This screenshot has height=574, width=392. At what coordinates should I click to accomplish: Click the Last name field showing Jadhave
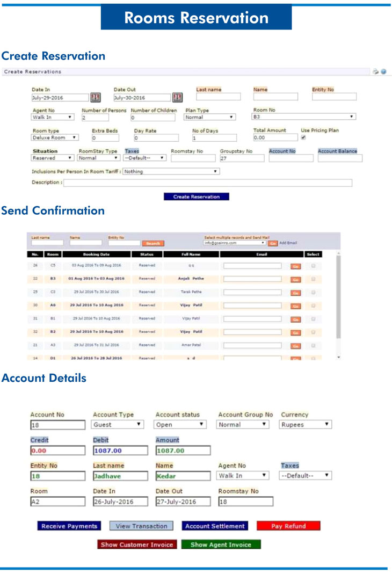(120, 476)
